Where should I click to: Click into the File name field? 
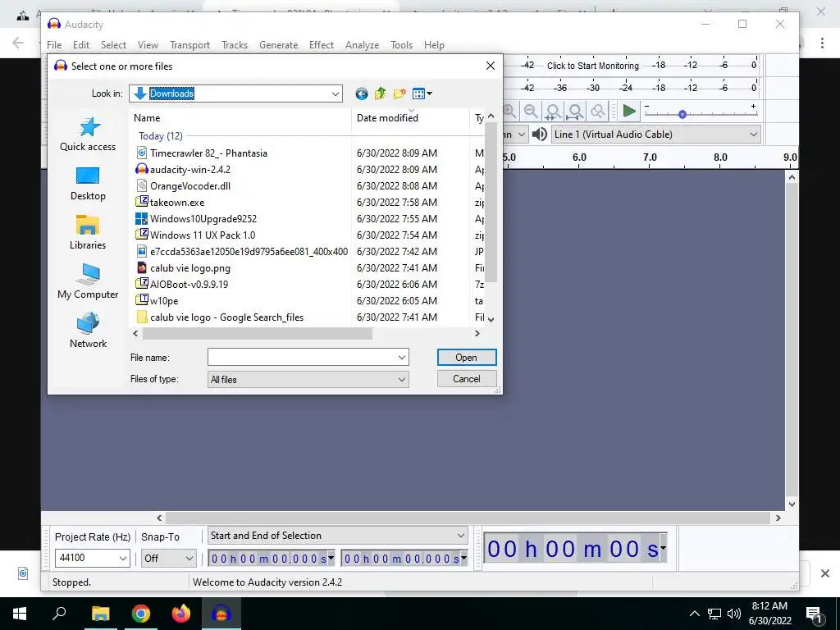pos(303,358)
